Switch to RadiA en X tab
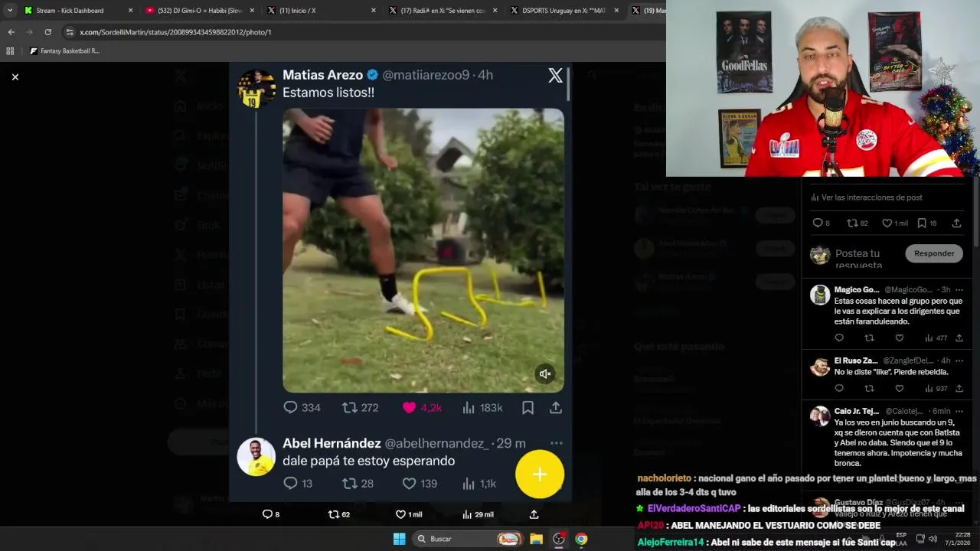Image resolution: width=980 pixels, height=551 pixels. pyautogui.click(x=443, y=11)
